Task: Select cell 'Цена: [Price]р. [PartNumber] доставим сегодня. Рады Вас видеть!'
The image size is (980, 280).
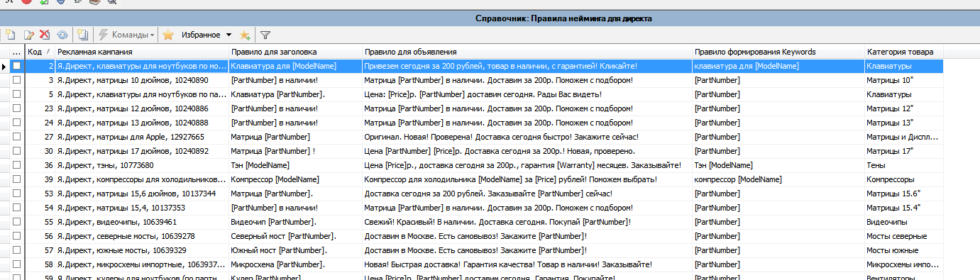Action: coord(527,94)
